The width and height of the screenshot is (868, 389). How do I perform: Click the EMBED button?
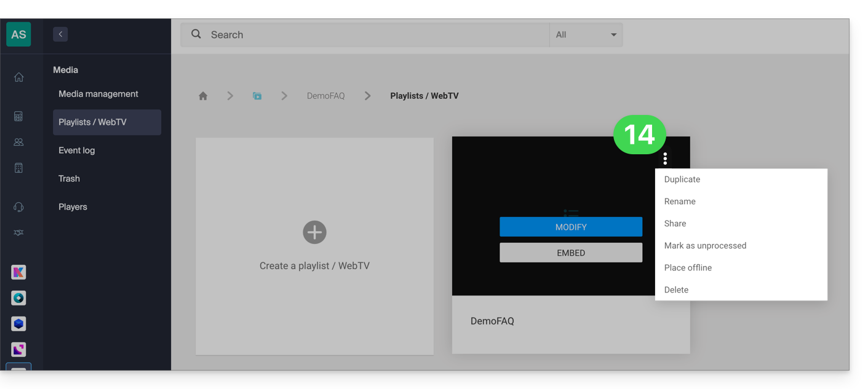click(x=570, y=253)
